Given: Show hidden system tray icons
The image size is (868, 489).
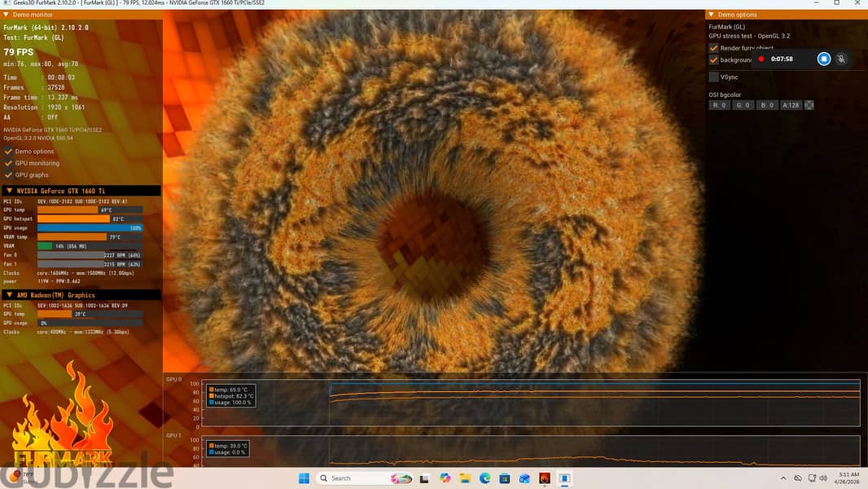Looking at the screenshot, I should [783, 478].
